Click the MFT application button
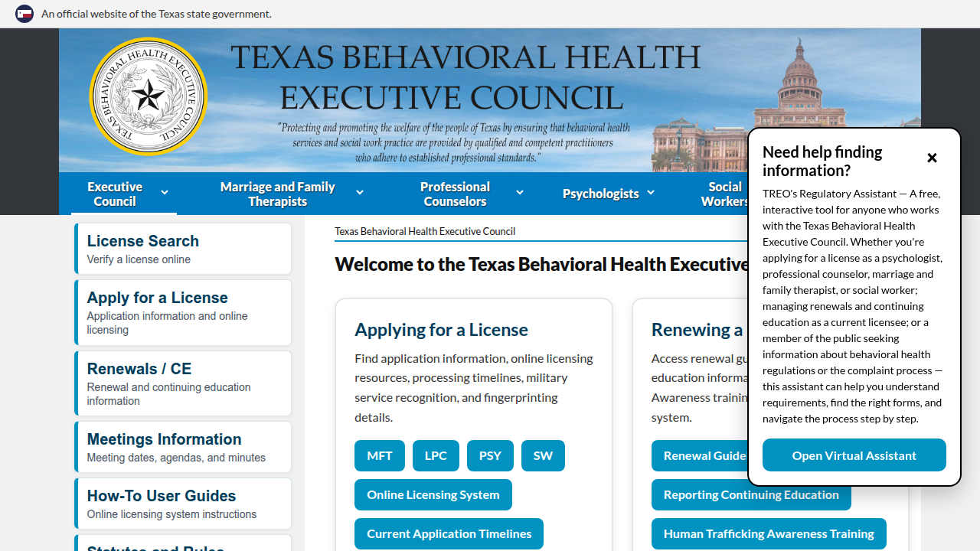 380,455
